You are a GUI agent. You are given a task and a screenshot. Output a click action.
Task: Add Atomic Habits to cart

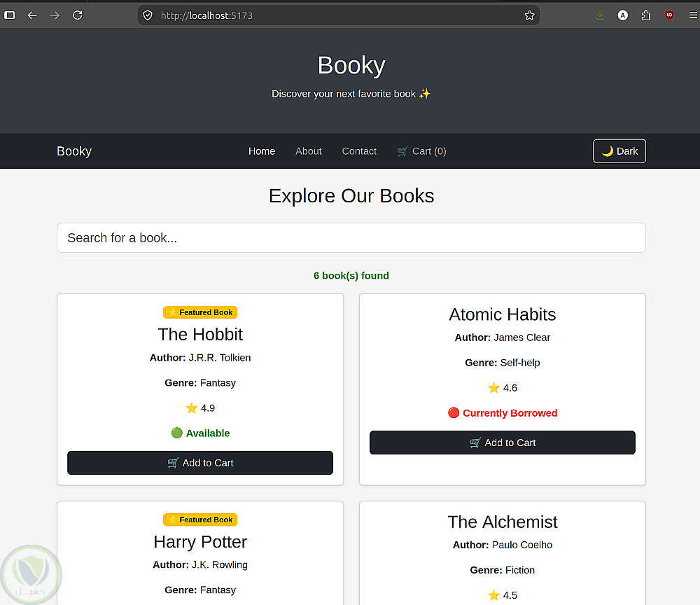tap(502, 443)
